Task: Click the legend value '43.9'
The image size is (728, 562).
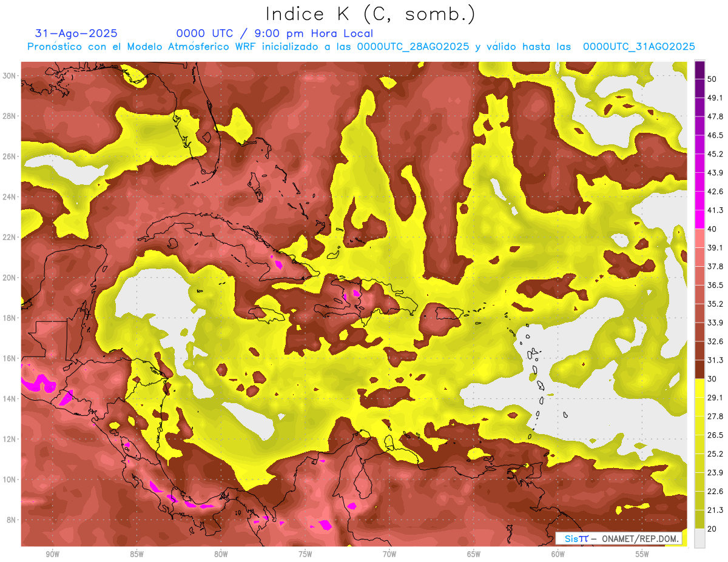Action: pyautogui.click(x=715, y=173)
